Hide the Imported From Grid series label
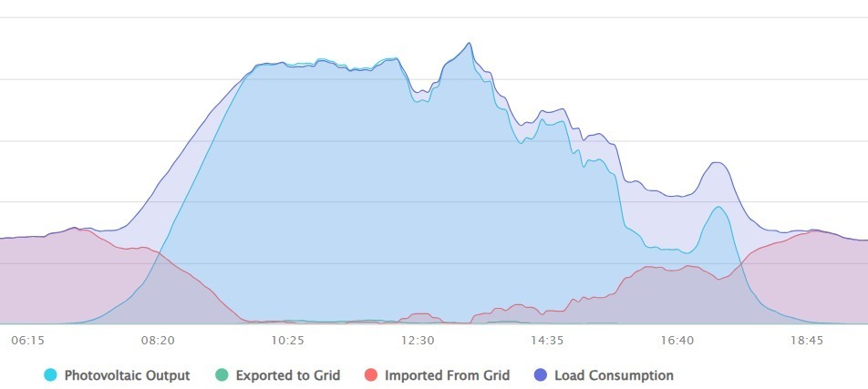 click(448, 375)
